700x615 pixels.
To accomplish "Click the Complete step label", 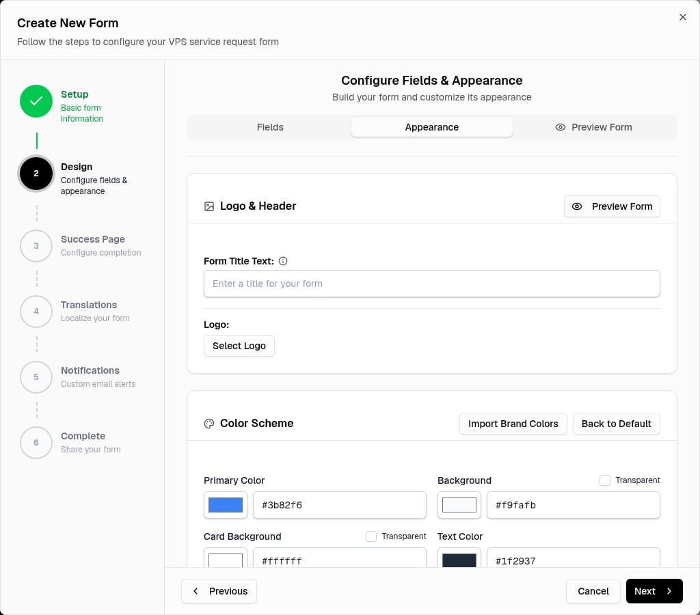I will point(83,436).
